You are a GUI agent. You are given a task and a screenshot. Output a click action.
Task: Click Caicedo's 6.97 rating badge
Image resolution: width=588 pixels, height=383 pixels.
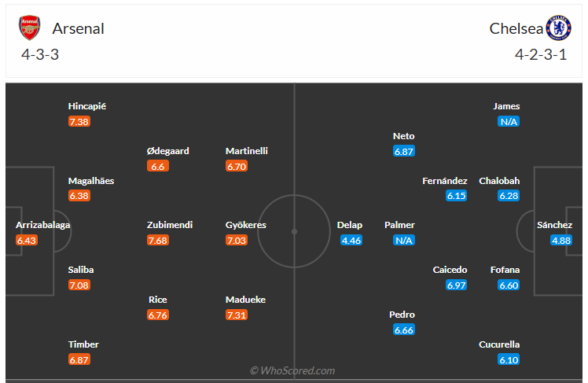pos(457,285)
